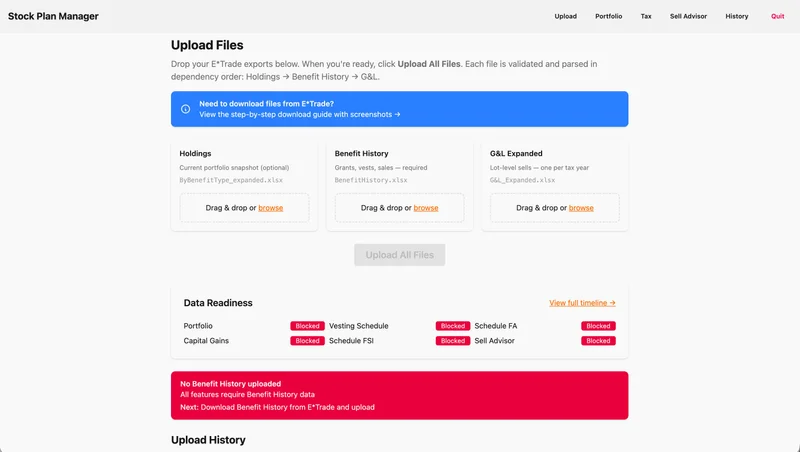Click 'Grants, vests, sales — required' text
Viewport: 800px width, 452px height.
pyautogui.click(x=381, y=167)
